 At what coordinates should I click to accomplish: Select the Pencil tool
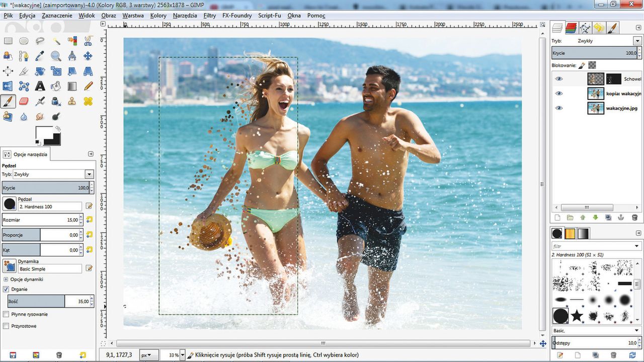[x=88, y=86]
